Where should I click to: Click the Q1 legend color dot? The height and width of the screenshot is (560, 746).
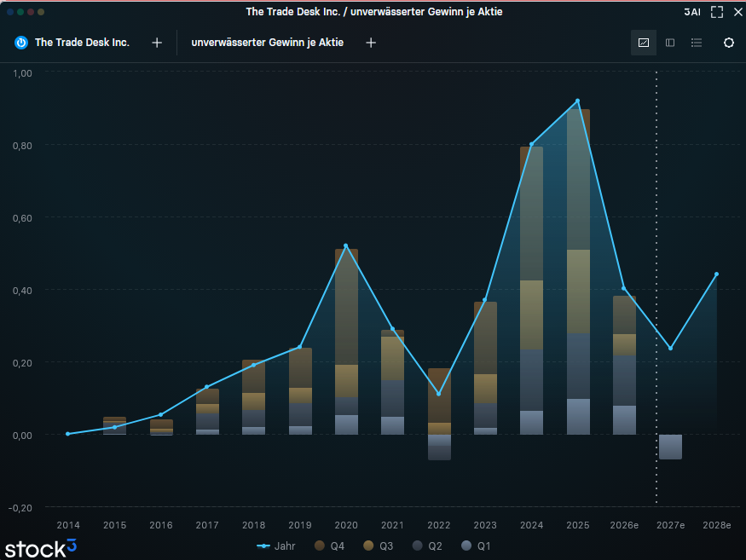click(x=466, y=546)
